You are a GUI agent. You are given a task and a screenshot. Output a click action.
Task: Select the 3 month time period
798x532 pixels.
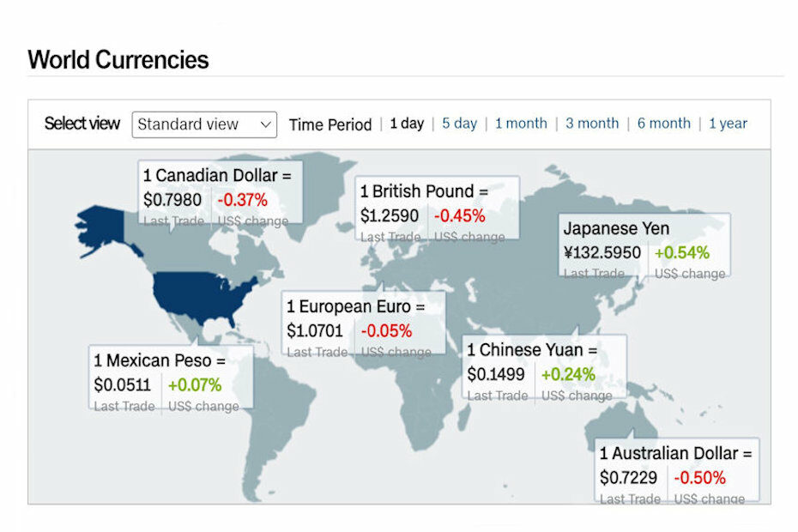pyautogui.click(x=592, y=124)
